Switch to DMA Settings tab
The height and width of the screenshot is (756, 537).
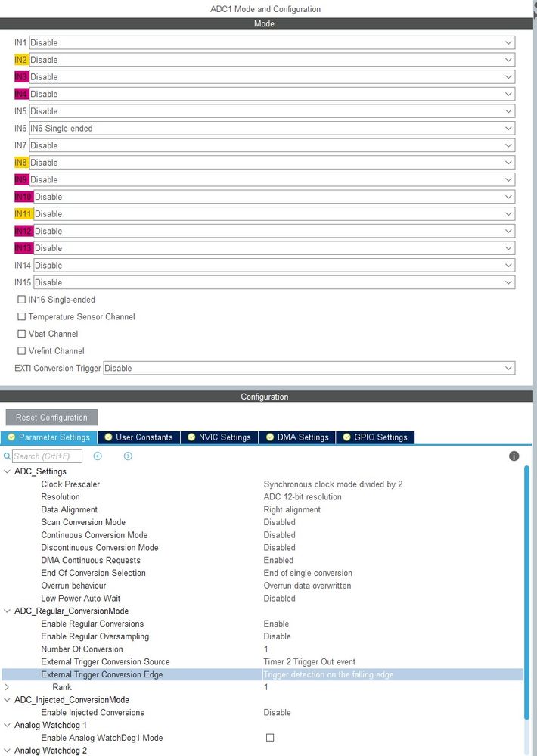[297, 437]
